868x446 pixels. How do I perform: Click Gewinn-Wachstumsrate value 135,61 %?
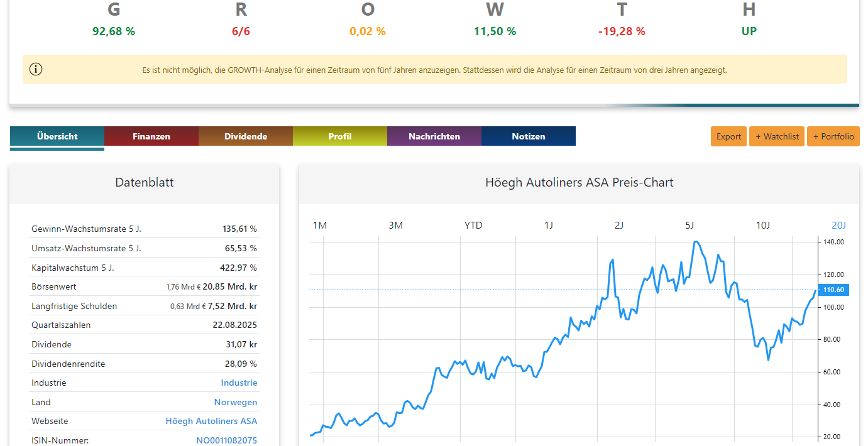click(239, 229)
